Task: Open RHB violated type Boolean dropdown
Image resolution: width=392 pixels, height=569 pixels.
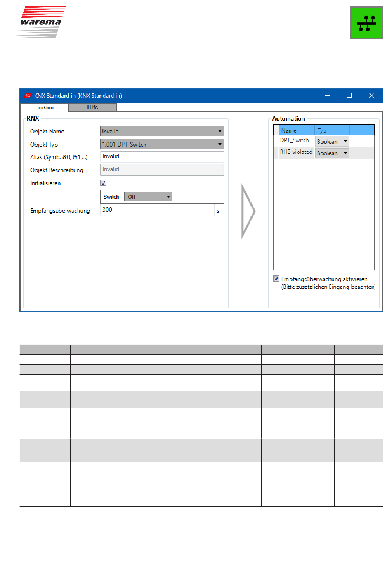Action: 332,153
